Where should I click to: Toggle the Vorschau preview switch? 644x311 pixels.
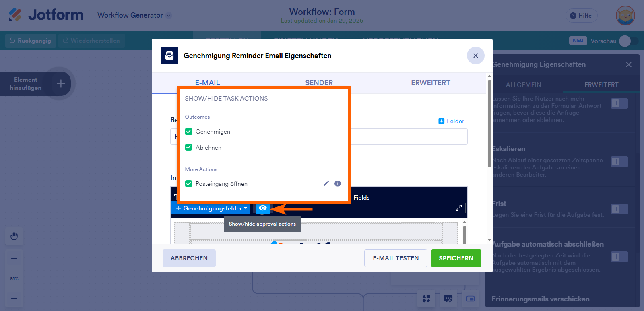pyautogui.click(x=628, y=41)
